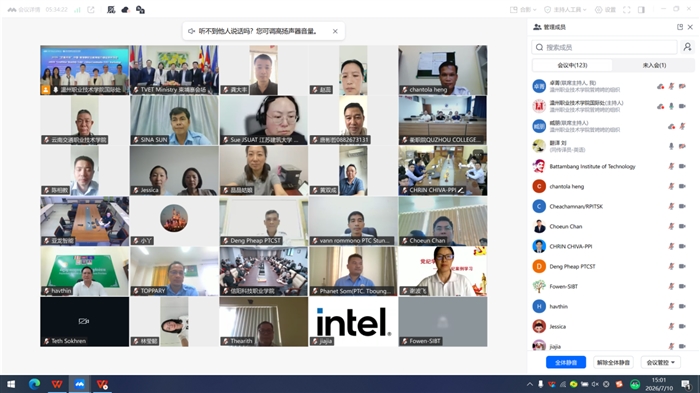
Task: Enter fullscreen using the corner-brackets icon
Action: (x=626, y=9)
